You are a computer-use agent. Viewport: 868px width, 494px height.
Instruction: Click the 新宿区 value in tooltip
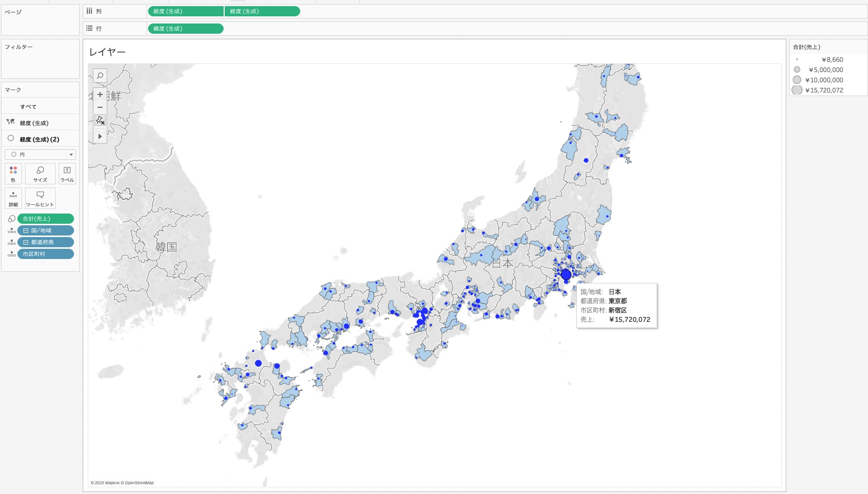pyautogui.click(x=617, y=310)
